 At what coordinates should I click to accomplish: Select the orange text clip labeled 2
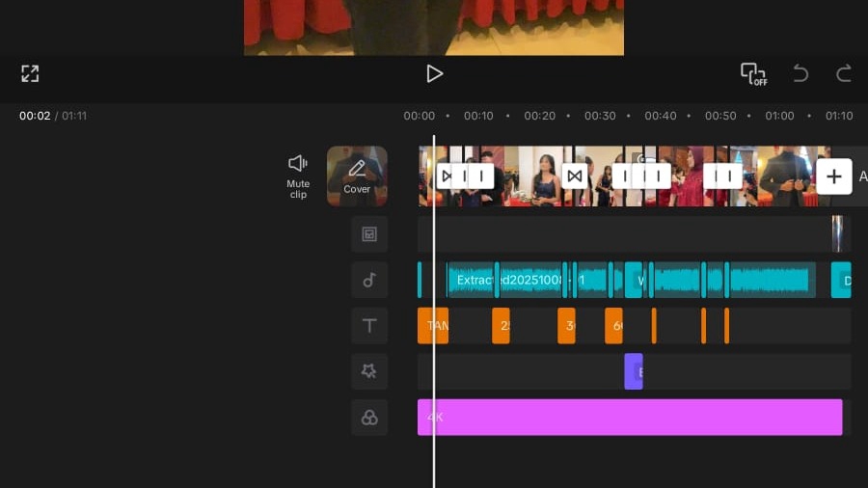click(x=501, y=325)
